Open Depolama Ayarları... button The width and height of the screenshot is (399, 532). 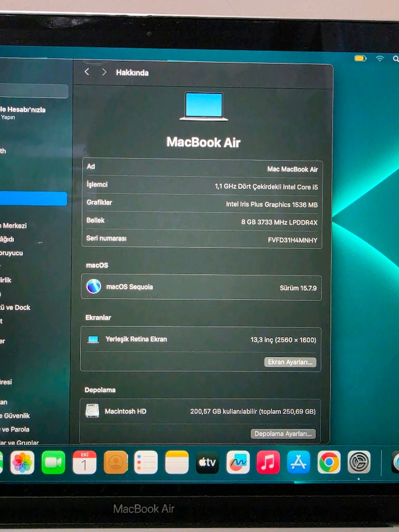coord(283,434)
